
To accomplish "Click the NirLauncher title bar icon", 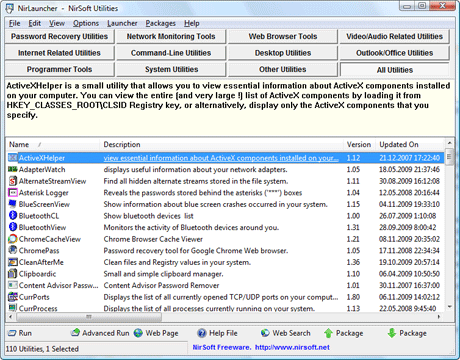I will [10, 8].
